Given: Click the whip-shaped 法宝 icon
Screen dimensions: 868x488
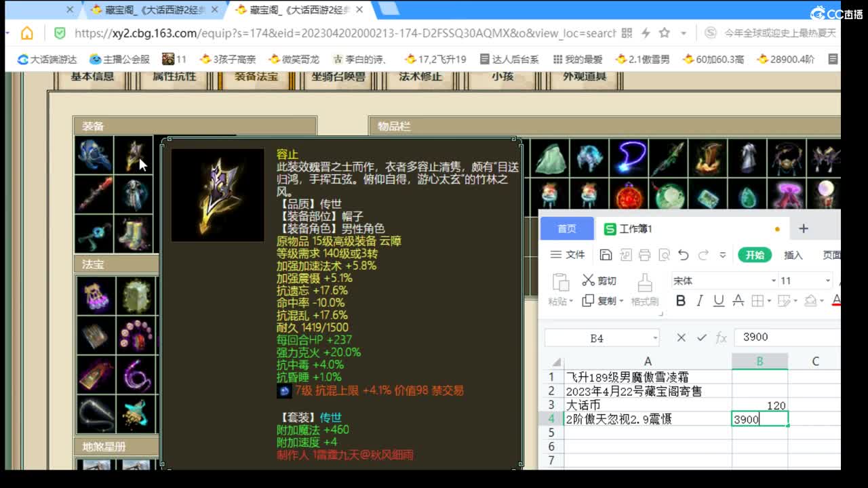Looking at the screenshot, I should point(96,415).
